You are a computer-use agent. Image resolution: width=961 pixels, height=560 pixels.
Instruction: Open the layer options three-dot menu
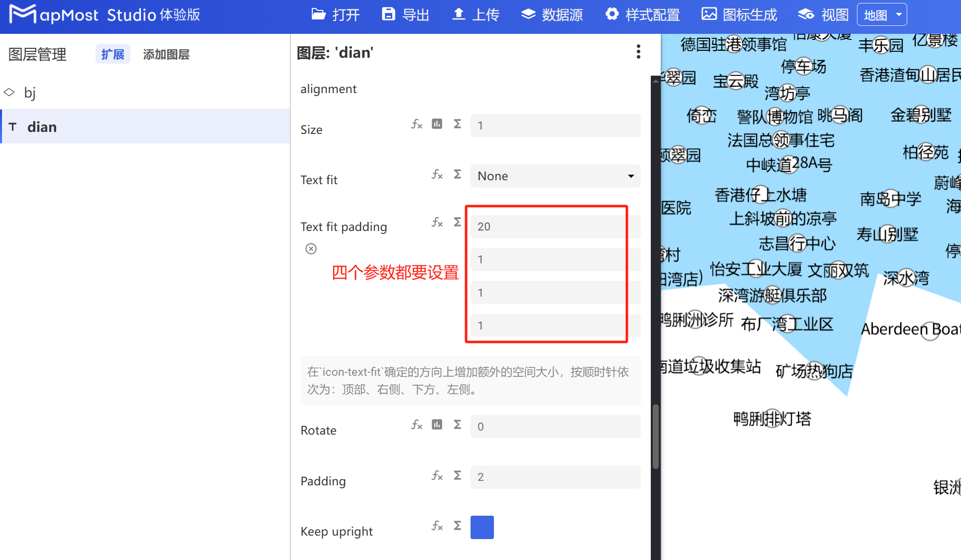(638, 52)
